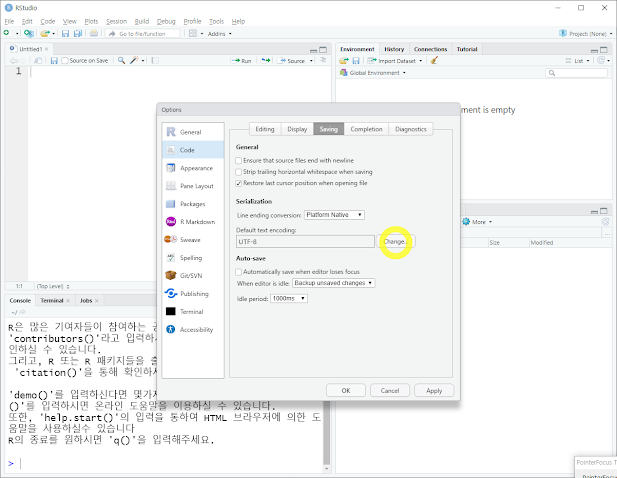Click the More gear icon in Files pane
The height and width of the screenshot is (478, 617).
coord(466,221)
